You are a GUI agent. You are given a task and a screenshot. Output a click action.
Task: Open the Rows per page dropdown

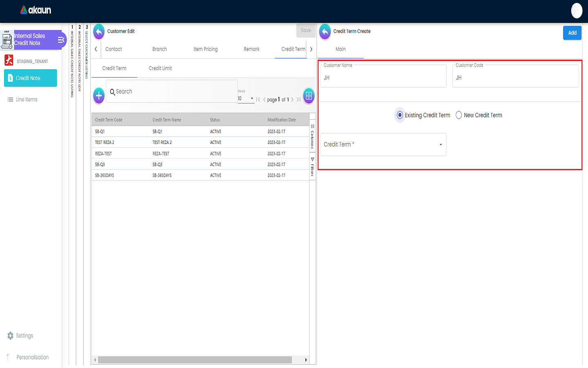click(246, 99)
